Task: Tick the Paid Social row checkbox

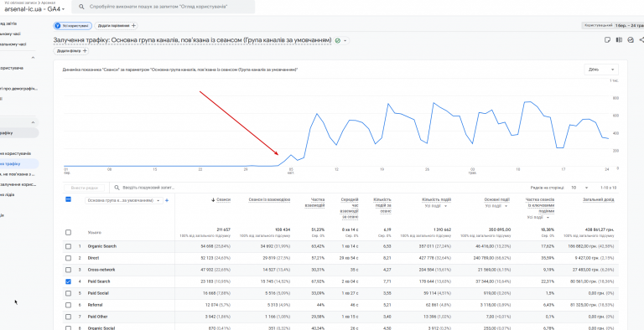Action: click(68, 293)
